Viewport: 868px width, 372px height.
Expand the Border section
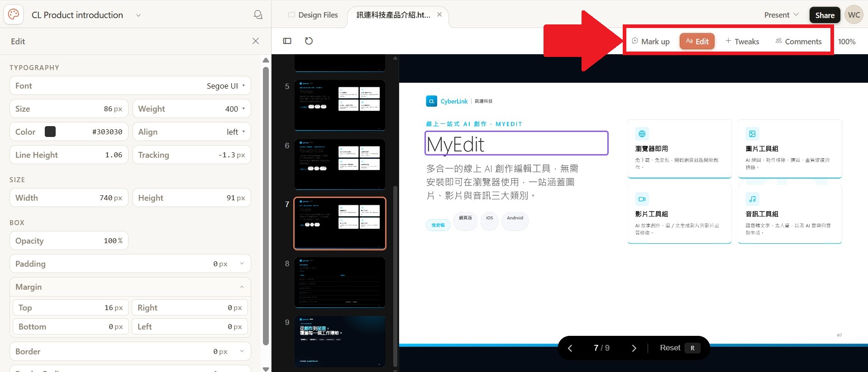pos(130,352)
